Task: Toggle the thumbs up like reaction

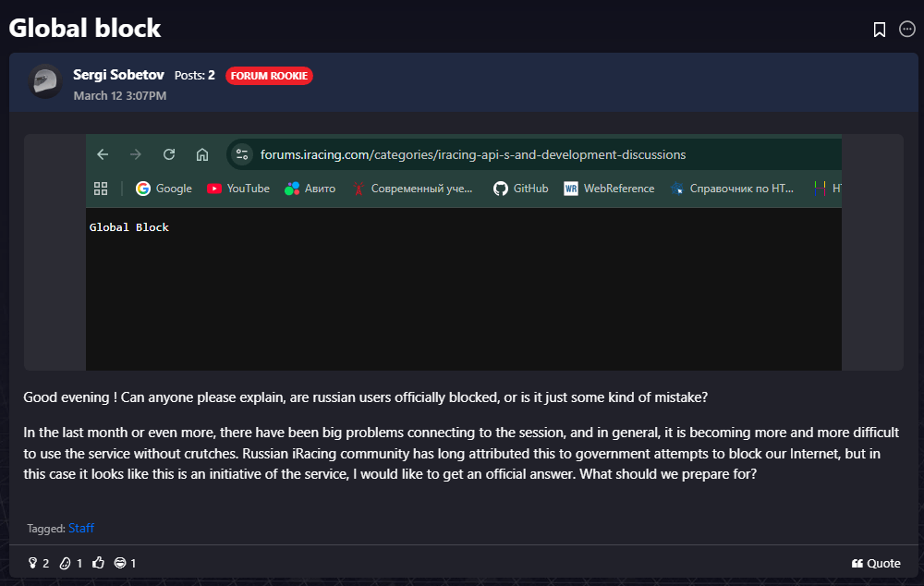Action: point(98,563)
